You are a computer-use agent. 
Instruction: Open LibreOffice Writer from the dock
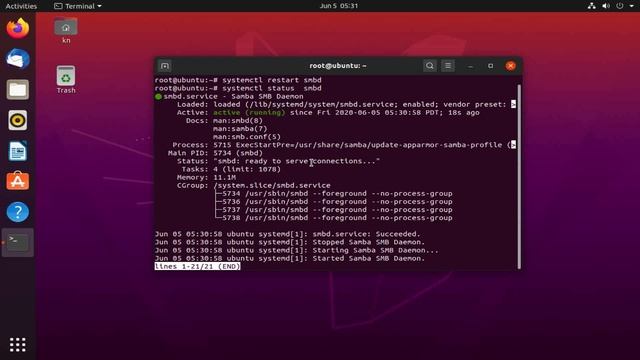18,151
